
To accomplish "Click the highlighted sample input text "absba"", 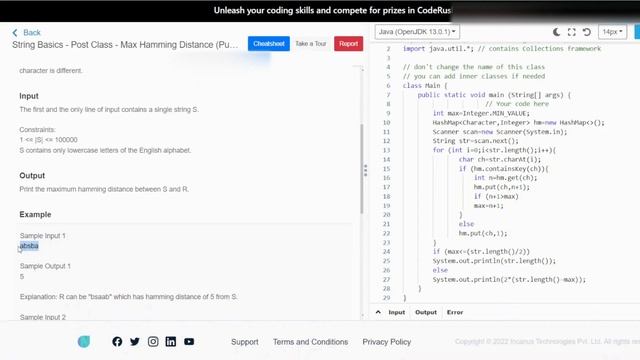I will click(29, 246).
